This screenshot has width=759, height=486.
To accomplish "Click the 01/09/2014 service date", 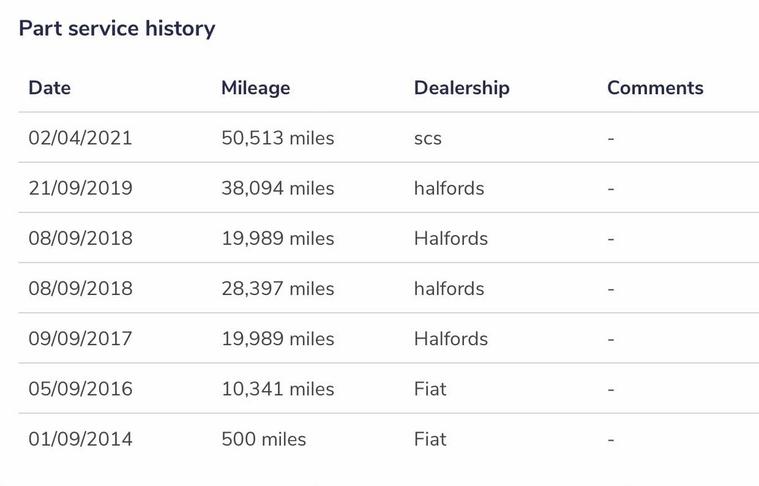I will (x=80, y=438).
